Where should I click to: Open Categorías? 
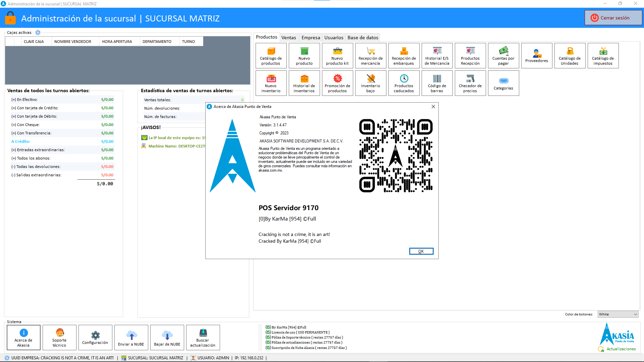503,83
